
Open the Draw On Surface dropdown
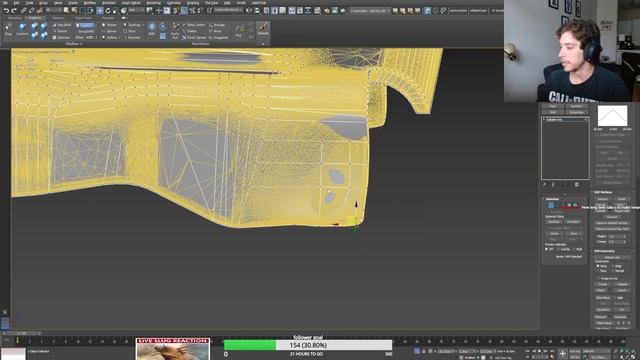[85, 25]
